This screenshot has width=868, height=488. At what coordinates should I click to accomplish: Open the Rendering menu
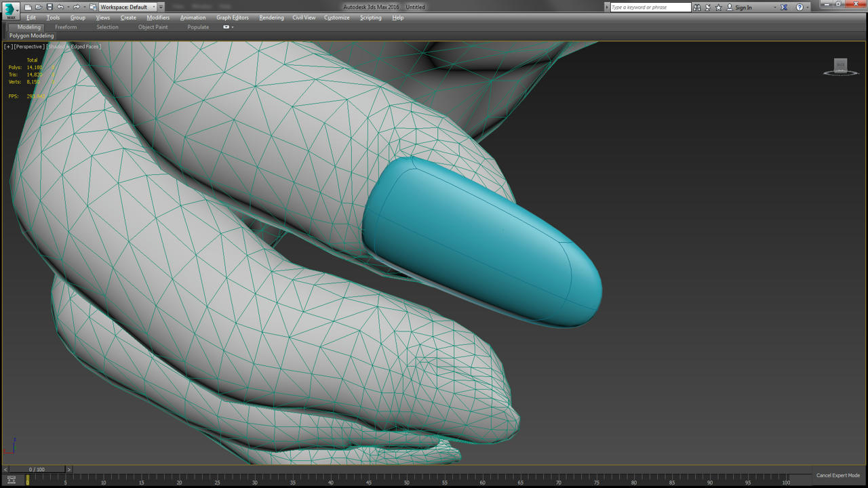click(271, 18)
